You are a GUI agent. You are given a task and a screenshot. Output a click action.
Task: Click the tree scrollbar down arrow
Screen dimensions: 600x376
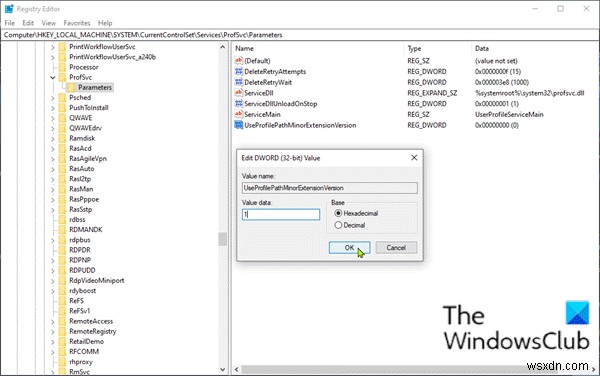click(222, 369)
